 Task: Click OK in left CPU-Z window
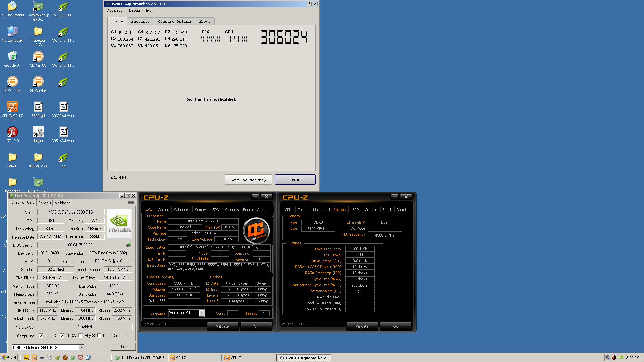[x=256, y=326]
